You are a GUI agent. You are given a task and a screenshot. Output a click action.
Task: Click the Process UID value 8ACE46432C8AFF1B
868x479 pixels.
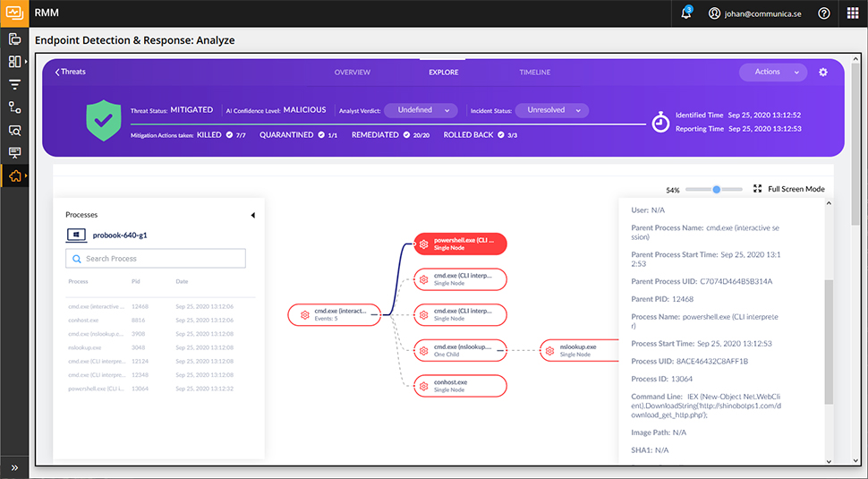click(712, 361)
